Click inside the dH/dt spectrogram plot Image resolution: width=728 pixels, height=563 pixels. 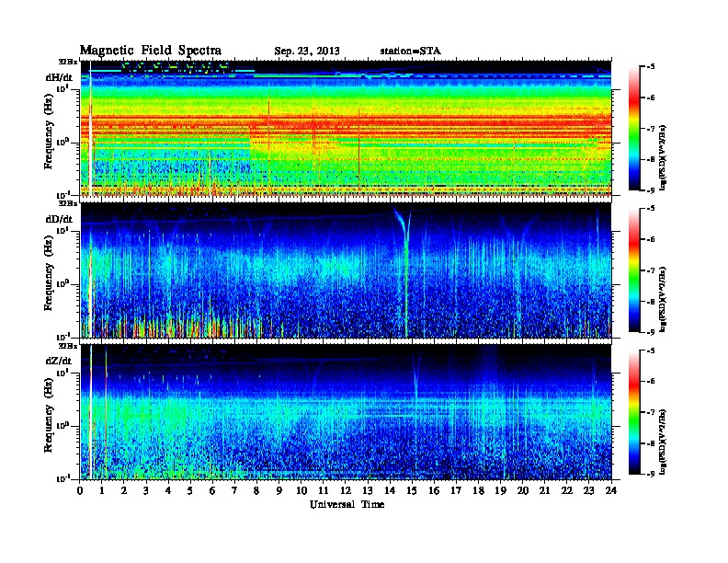pyautogui.click(x=346, y=128)
